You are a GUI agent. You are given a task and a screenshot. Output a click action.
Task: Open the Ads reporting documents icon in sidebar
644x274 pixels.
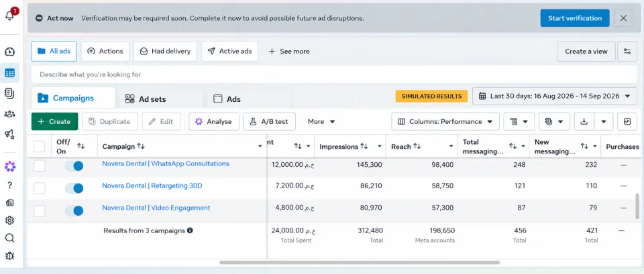[10, 94]
